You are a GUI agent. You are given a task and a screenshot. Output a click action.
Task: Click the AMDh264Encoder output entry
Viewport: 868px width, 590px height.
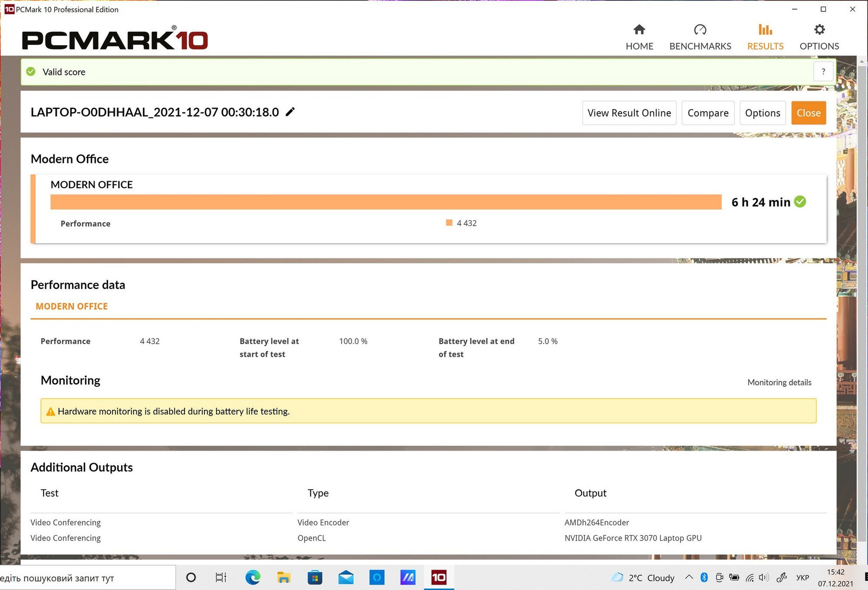point(597,523)
